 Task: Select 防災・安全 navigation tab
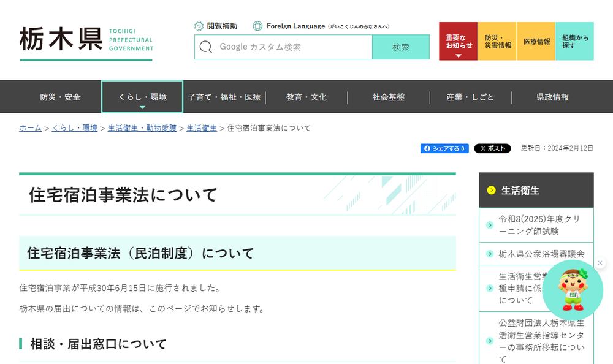click(x=60, y=97)
